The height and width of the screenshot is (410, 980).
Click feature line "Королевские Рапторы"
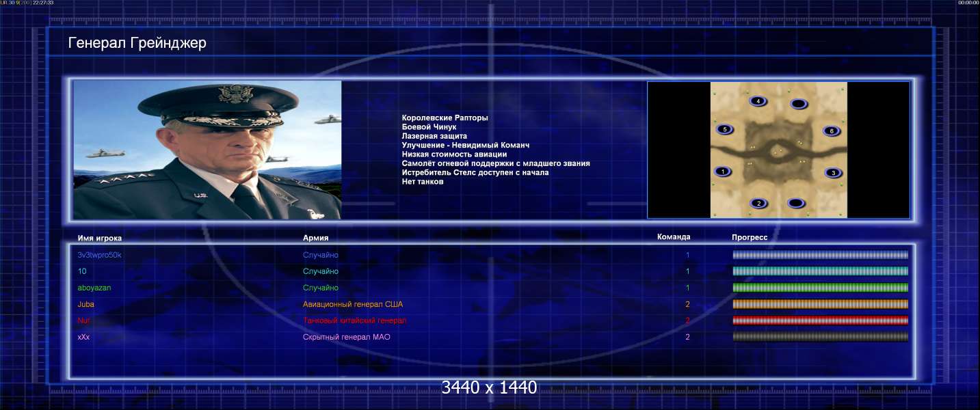[445, 118]
